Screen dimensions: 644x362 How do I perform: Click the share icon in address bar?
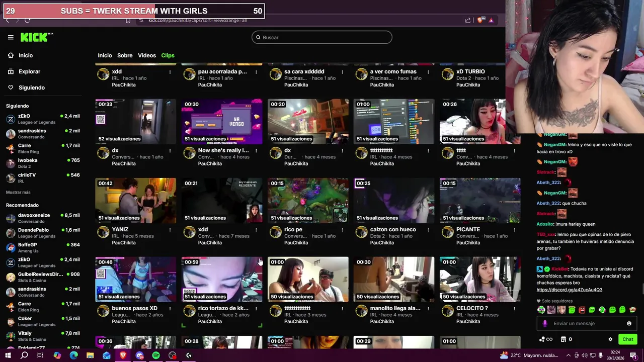[x=468, y=20]
